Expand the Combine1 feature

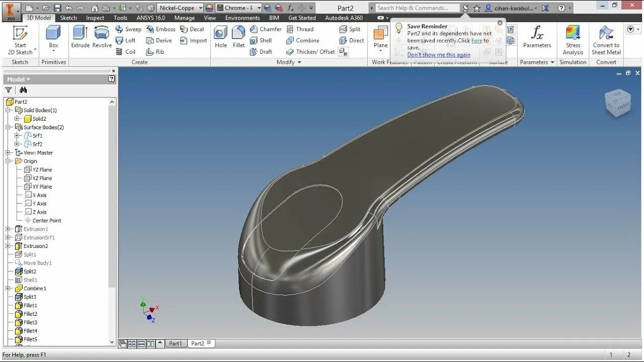click(8, 288)
